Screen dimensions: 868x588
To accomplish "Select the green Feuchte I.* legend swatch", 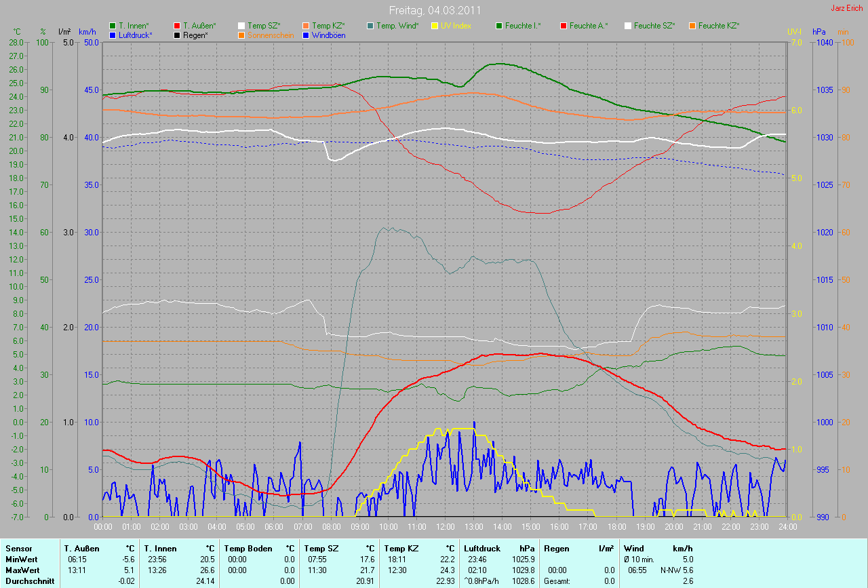I will tap(498, 26).
